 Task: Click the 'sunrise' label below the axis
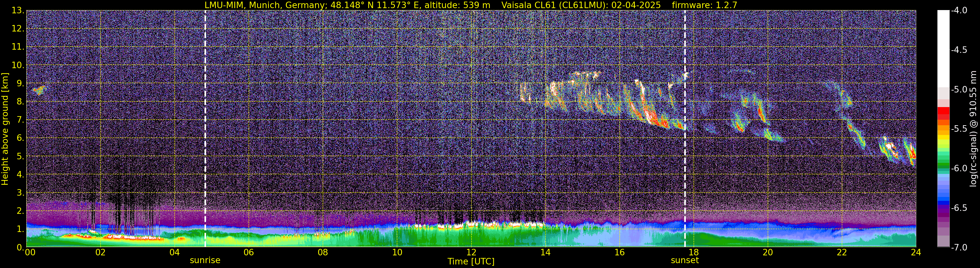coord(205,261)
